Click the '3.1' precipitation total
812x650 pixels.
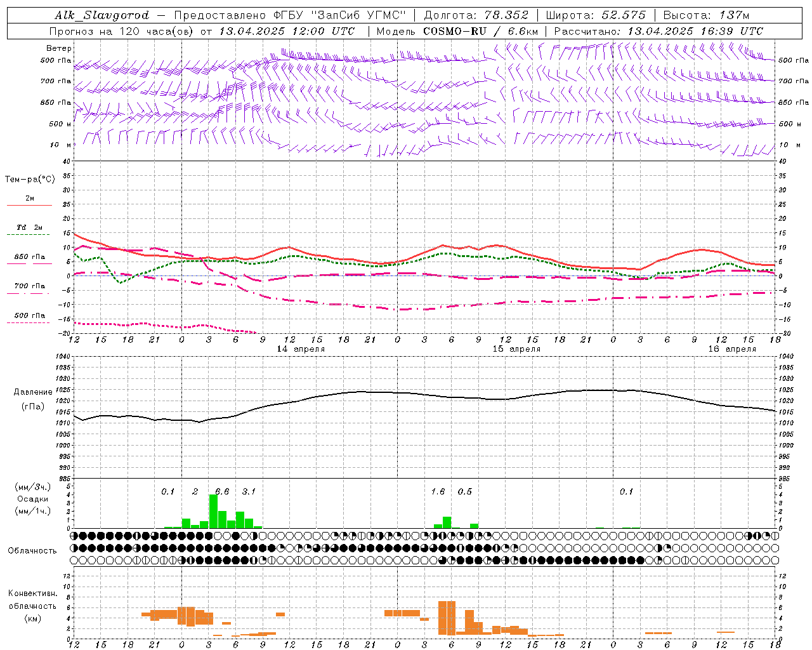point(249,492)
